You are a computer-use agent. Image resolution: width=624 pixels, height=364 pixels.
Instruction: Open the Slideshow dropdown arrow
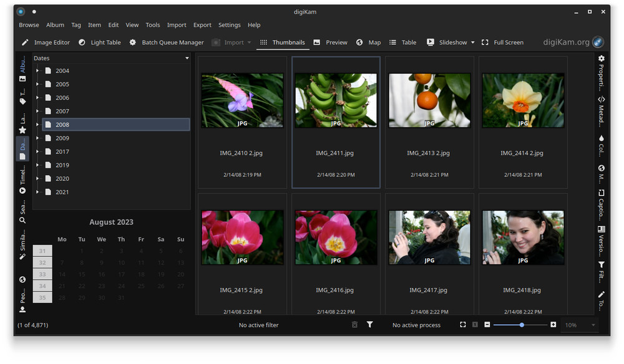coord(472,42)
